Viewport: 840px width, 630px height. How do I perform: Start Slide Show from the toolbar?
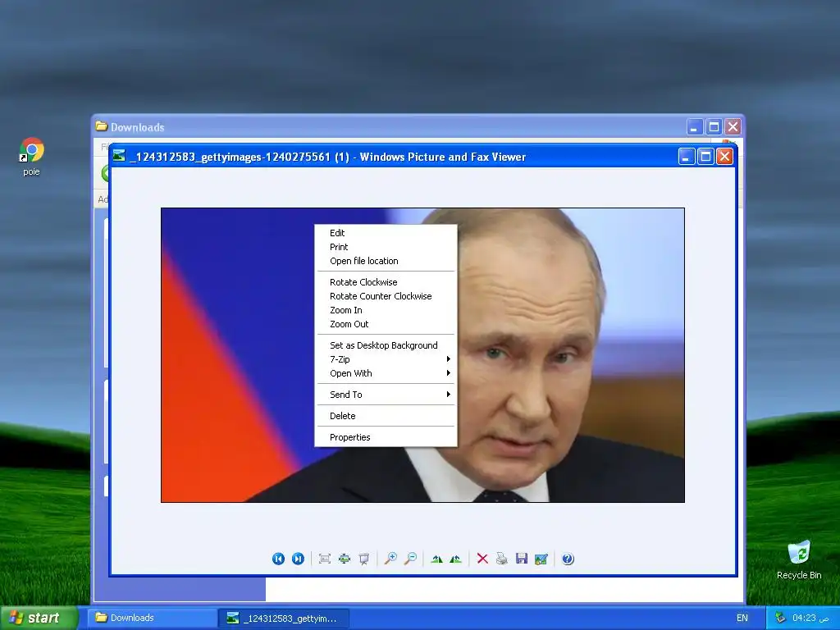tap(363, 559)
